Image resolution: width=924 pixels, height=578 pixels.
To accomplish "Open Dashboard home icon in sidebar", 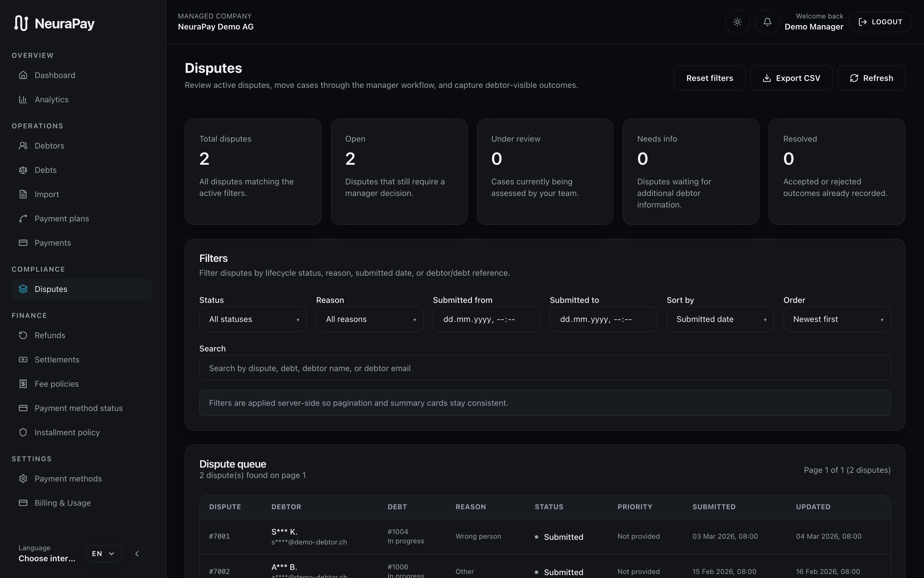I will (23, 75).
